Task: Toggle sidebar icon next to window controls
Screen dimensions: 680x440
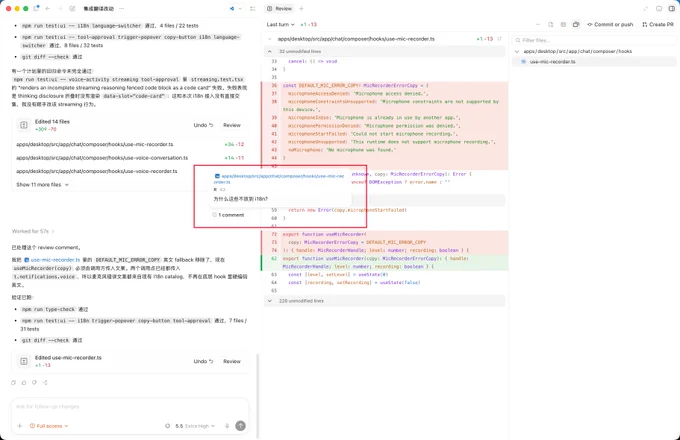Action: click(x=36, y=8)
